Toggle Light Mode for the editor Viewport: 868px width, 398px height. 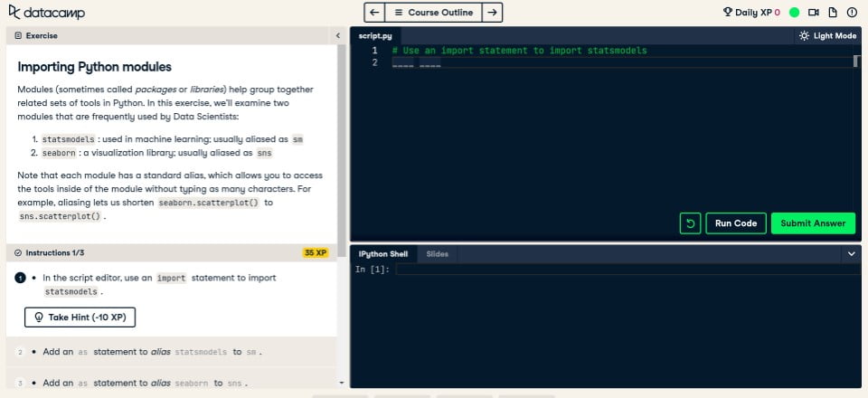tap(827, 35)
